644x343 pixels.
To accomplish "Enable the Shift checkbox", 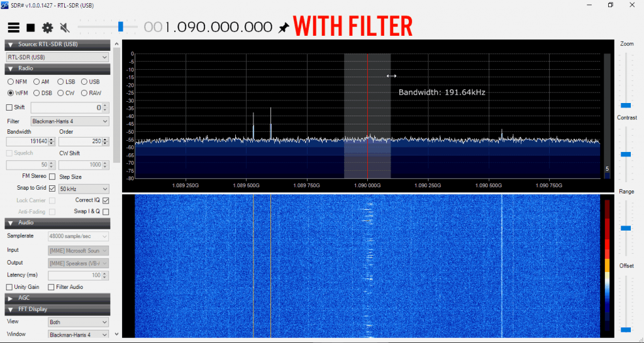I will click(9, 107).
